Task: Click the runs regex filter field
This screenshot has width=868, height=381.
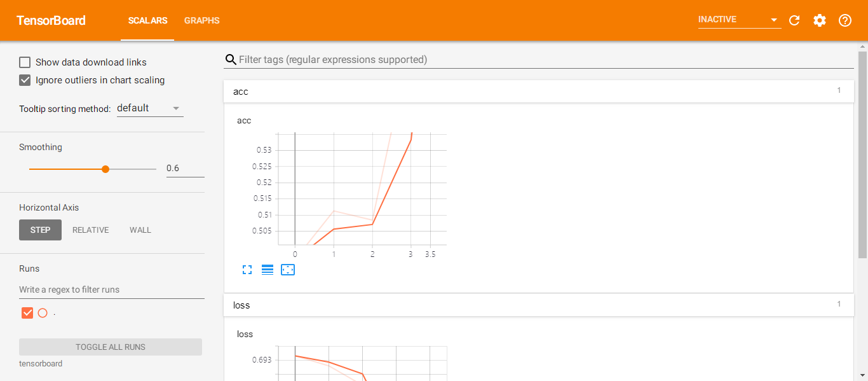Action: tap(112, 289)
